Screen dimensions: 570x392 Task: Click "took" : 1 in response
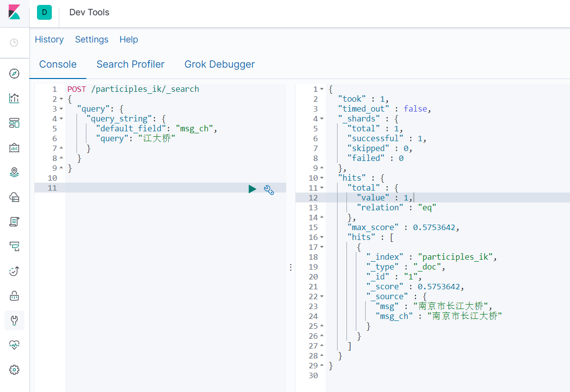click(363, 99)
